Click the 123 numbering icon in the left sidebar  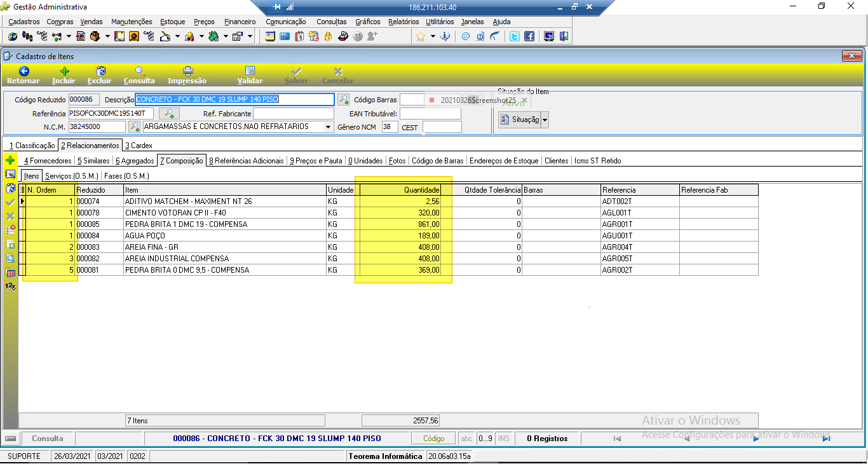[x=10, y=287]
